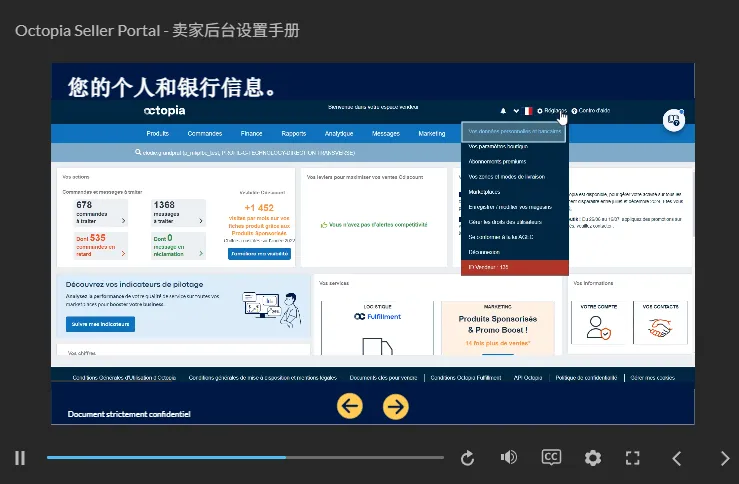Open player settings gear icon
Viewport: 739px width, 484px height.
(592, 458)
